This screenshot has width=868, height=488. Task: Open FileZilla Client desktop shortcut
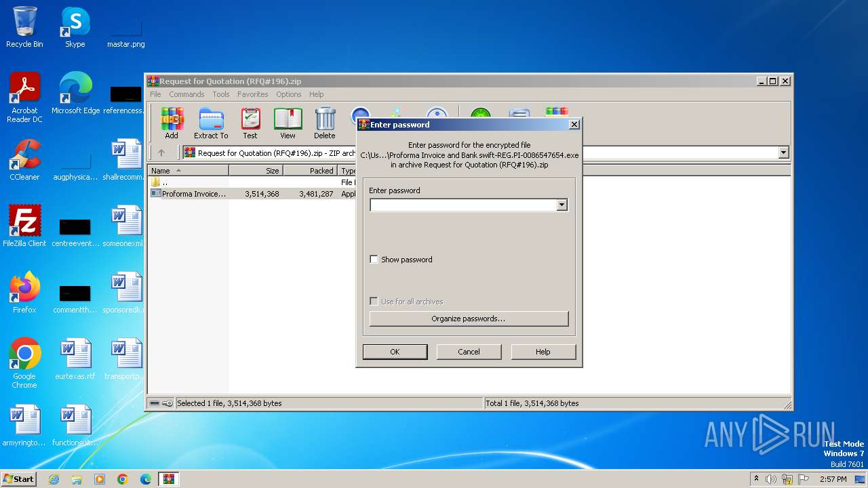(x=24, y=226)
